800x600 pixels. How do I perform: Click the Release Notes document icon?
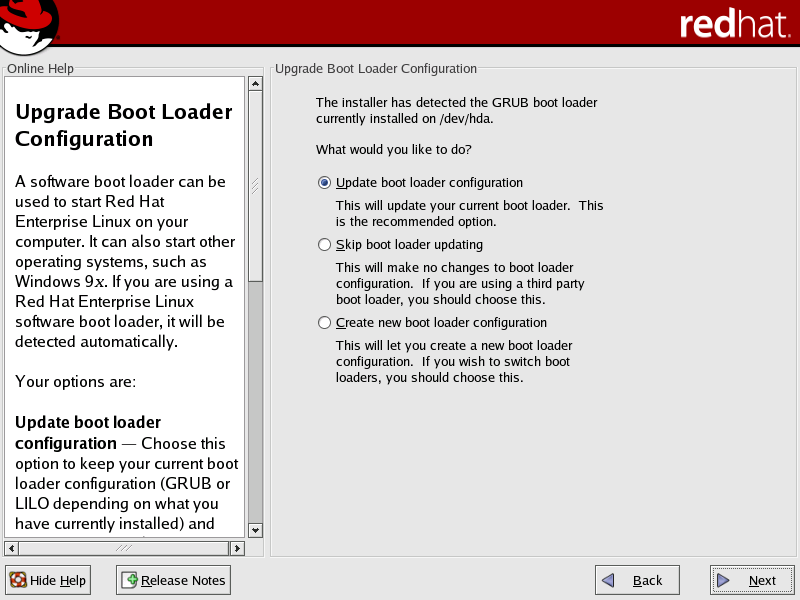click(129, 580)
